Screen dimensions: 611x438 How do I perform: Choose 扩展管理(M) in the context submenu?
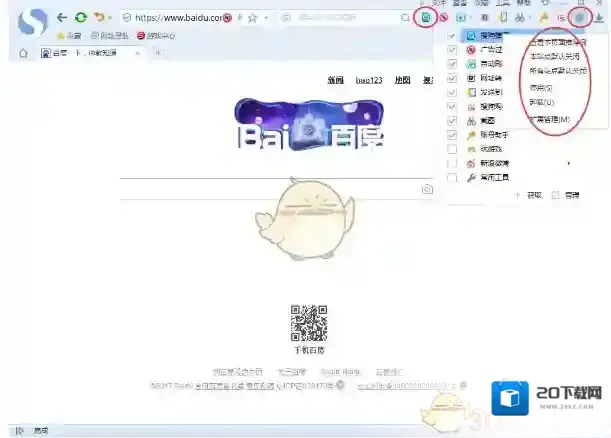[x=549, y=119]
